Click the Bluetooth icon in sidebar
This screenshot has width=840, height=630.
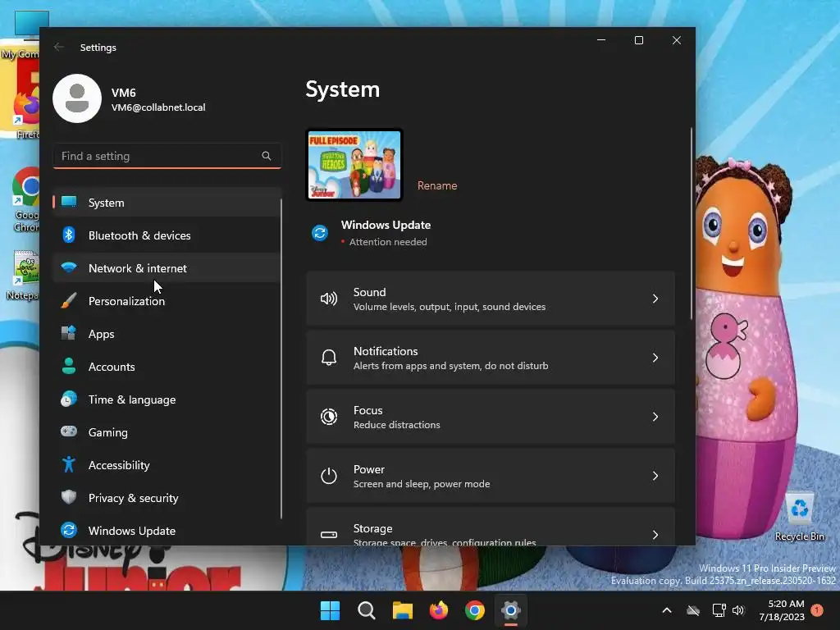pos(69,235)
